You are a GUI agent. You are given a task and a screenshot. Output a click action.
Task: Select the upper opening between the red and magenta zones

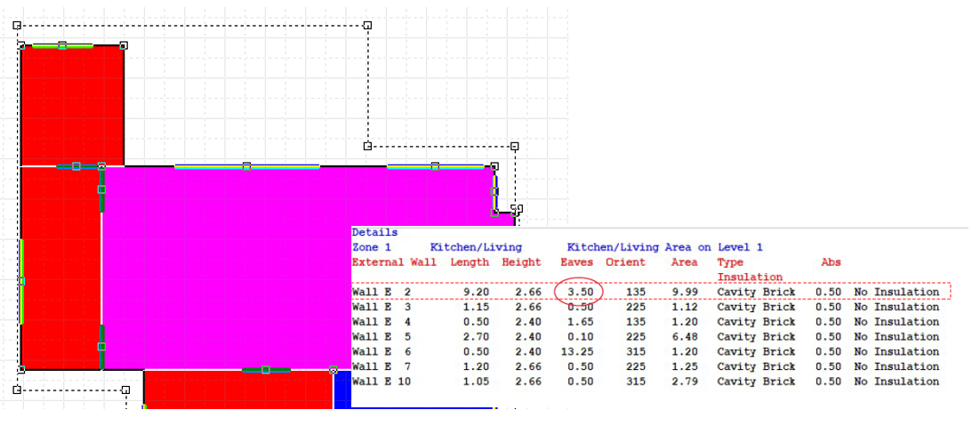(101, 189)
